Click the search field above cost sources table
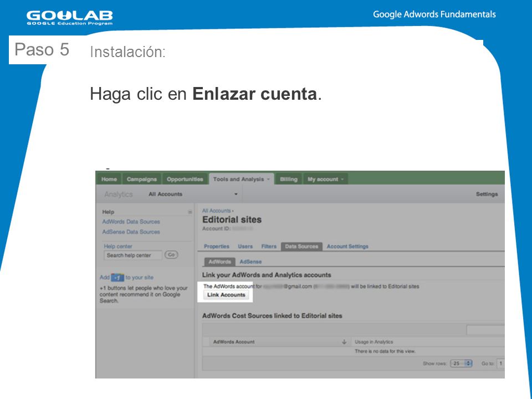Viewport: 532px width, 399px height. click(x=485, y=330)
